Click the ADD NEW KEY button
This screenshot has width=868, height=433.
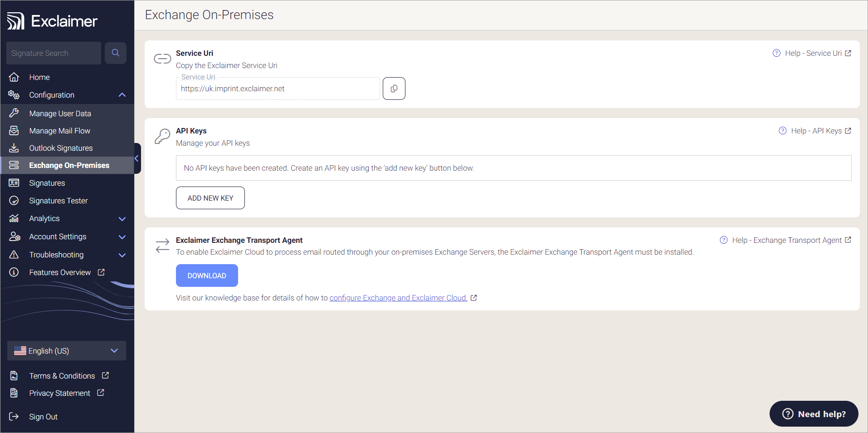(x=210, y=197)
